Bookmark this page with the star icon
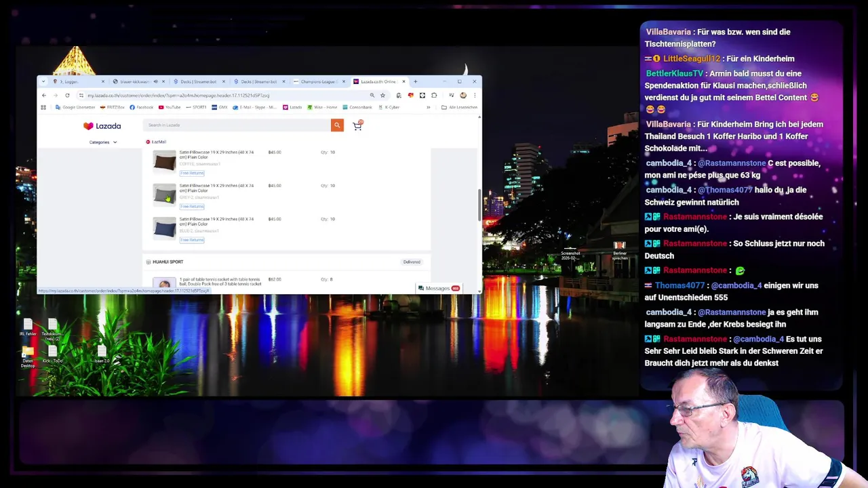Viewport: 868px width, 488px height. [382, 96]
